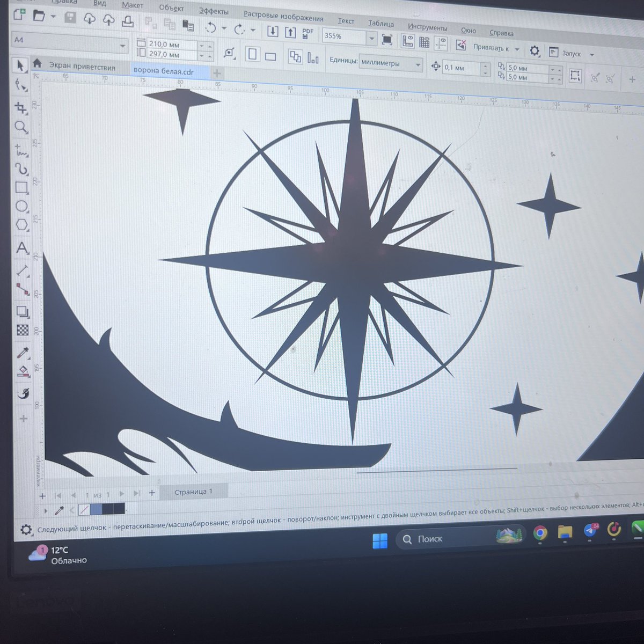
Task: Toggle the Show guidelines button
Action: point(441,43)
